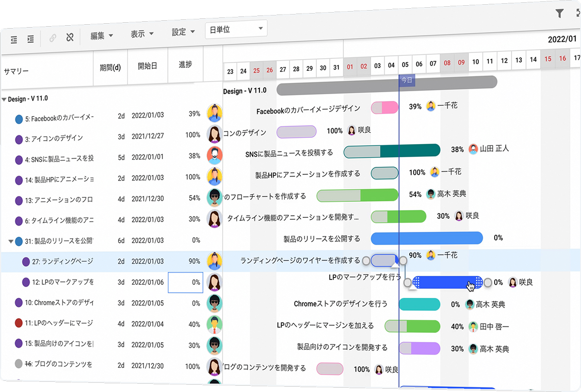
Task: Open the 編集 menu
Action: (102, 35)
